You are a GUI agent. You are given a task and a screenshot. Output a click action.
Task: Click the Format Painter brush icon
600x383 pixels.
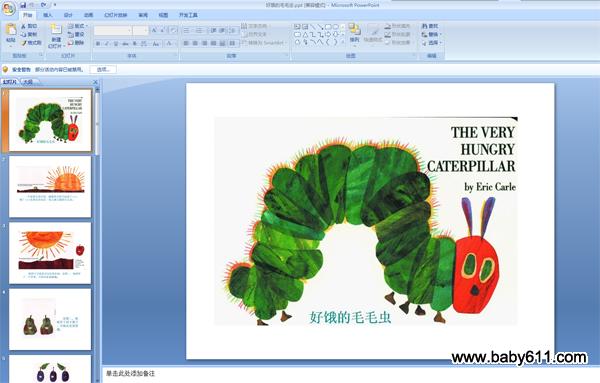[24, 43]
